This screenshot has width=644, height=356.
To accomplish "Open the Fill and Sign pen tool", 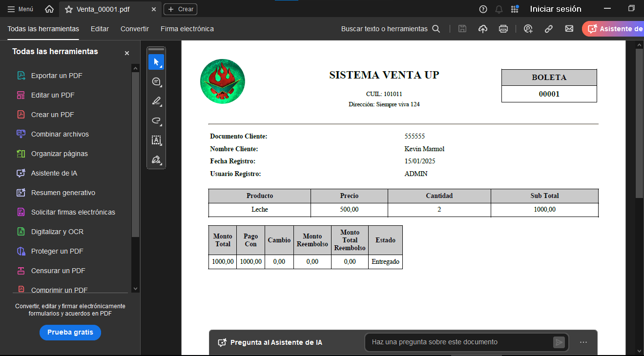I will tap(156, 159).
